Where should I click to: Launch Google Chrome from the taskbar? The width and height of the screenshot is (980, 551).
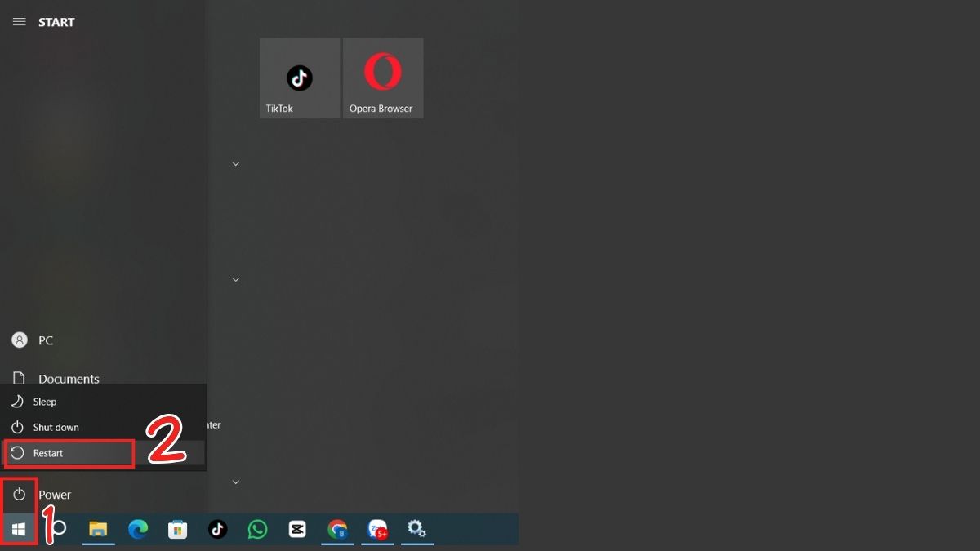(337, 529)
